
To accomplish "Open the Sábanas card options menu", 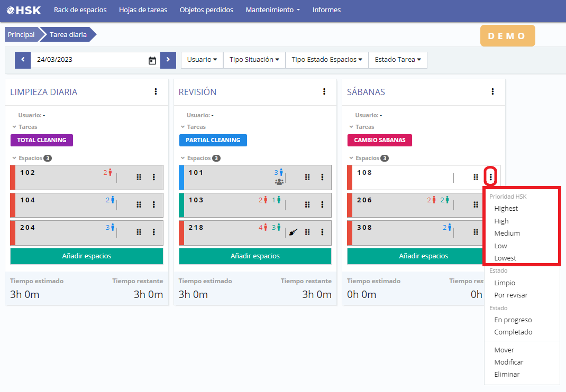I will 492,92.
